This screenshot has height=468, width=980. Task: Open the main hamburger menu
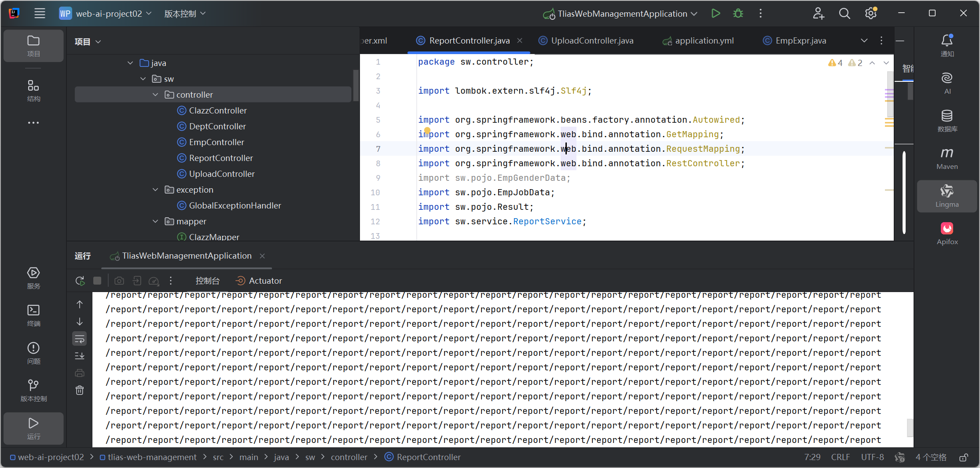[40, 14]
